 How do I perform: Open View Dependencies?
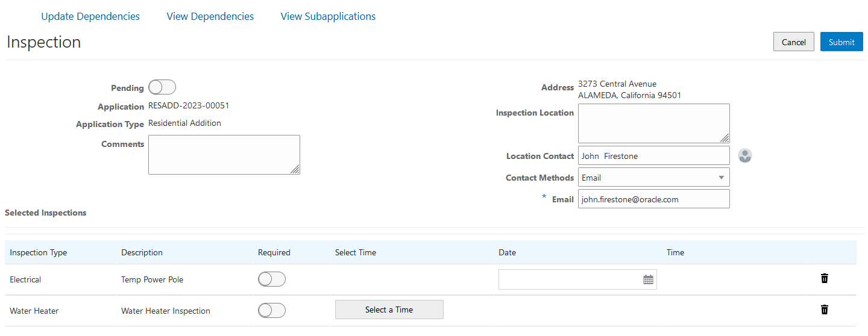[210, 16]
